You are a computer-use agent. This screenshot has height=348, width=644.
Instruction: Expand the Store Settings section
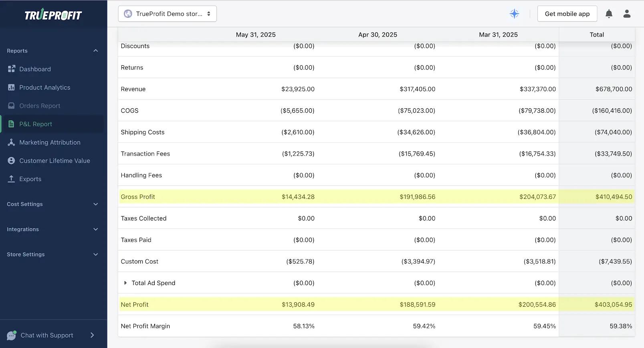tap(95, 255)
